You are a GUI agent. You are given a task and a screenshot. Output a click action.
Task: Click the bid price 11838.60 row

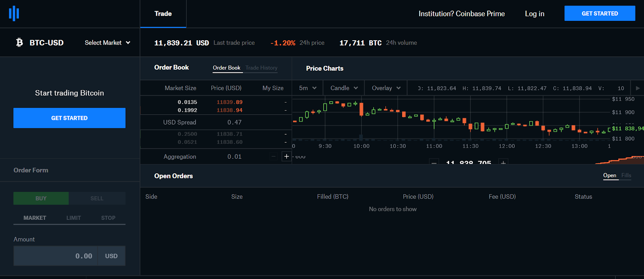click(216, 142)
